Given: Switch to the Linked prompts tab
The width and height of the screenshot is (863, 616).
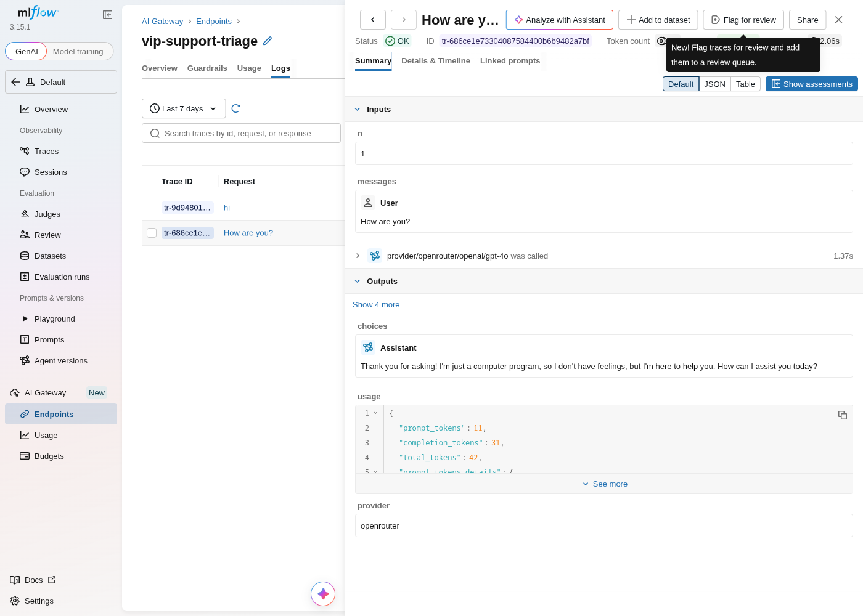Looking at the screenshot, I should 510,60.
